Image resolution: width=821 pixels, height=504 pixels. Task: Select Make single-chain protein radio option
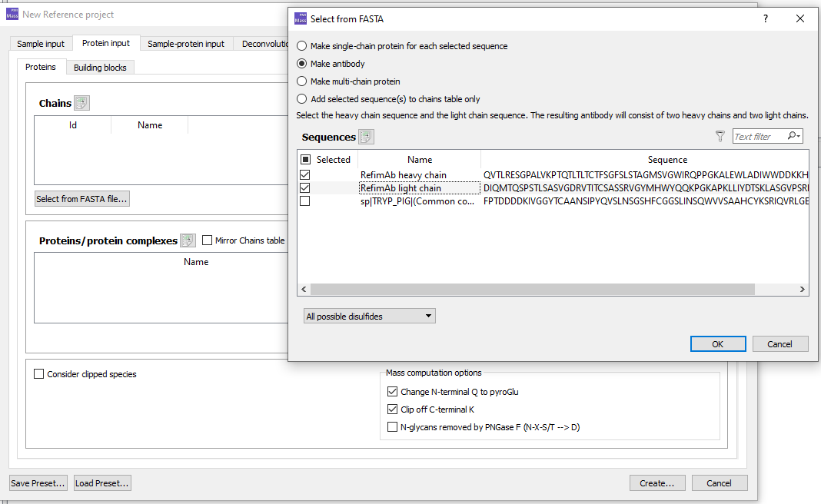(301, 46)
